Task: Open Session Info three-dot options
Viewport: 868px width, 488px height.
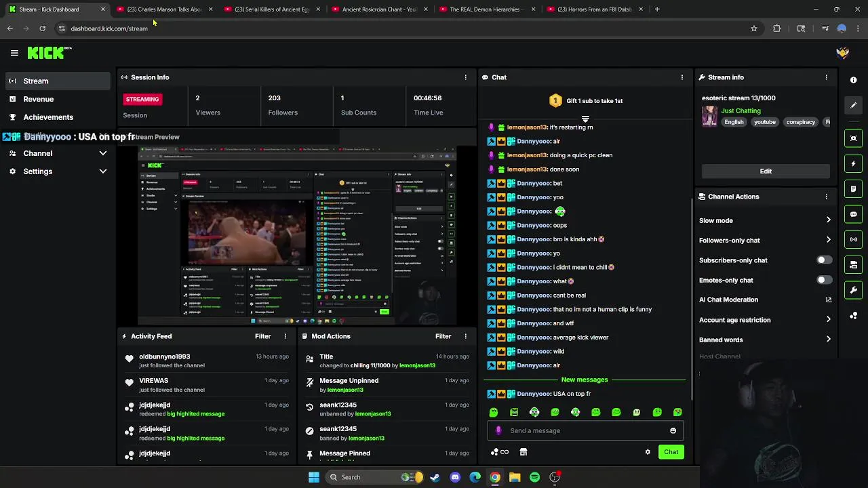Action: [465, 77]
